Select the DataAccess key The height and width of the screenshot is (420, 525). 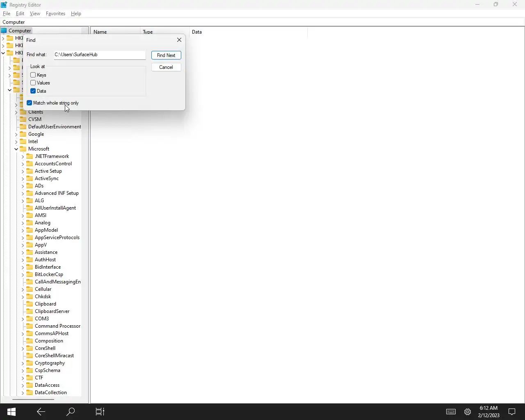click(x=47, y=385)
